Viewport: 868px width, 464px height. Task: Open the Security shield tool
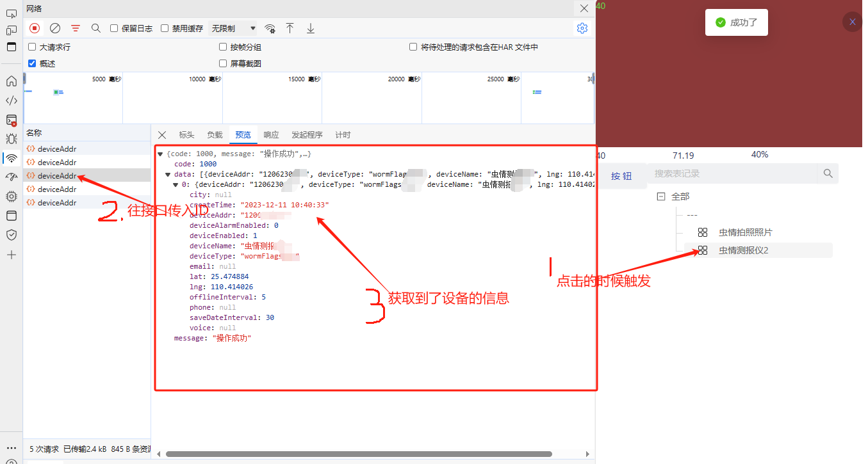point(11,235)
